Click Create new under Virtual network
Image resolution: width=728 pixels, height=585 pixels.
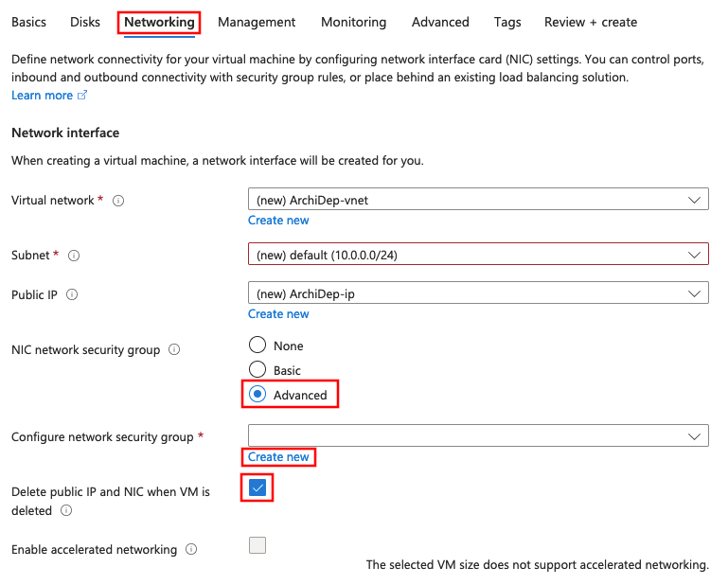pos(278,221)
